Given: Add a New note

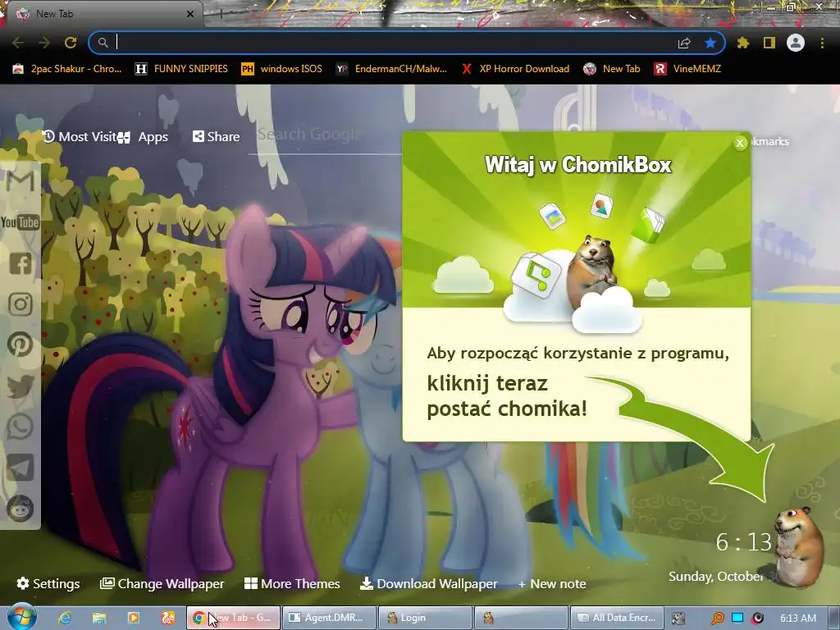Looking at the screenshot, I should (552, 583).
